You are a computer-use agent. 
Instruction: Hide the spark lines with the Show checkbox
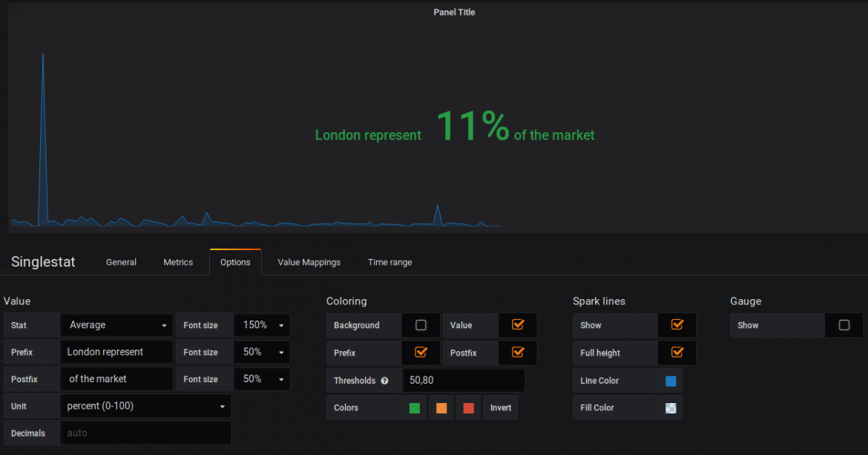click(677, 324)
